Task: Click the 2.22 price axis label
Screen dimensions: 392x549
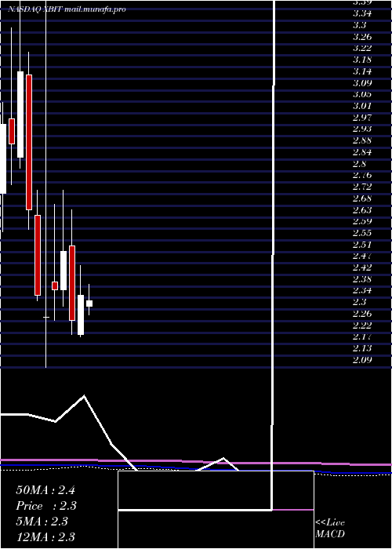Action: coord(362,325)
